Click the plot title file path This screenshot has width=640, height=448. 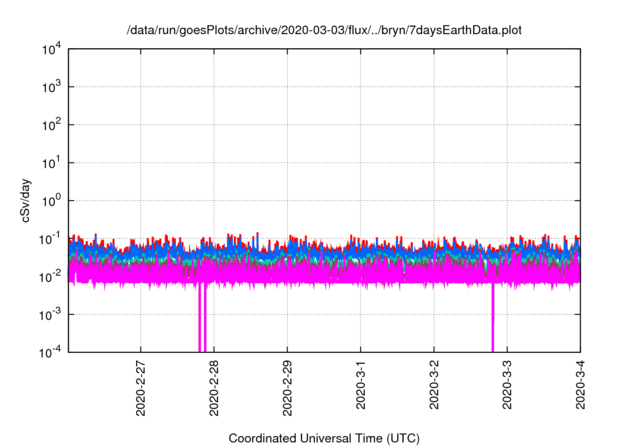click(324, 30)
